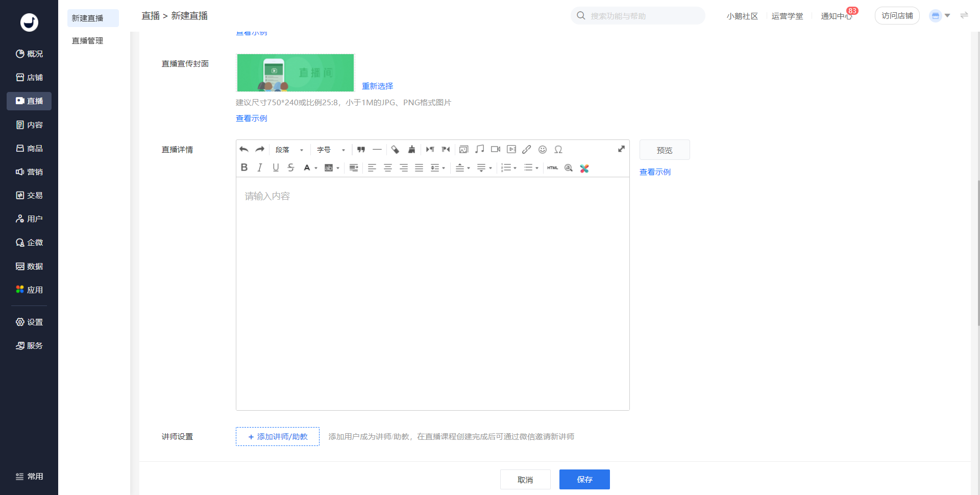Viewport: 980px width, 495px height.
Task: Switch to HTML source mode
Action: [552, 168]
